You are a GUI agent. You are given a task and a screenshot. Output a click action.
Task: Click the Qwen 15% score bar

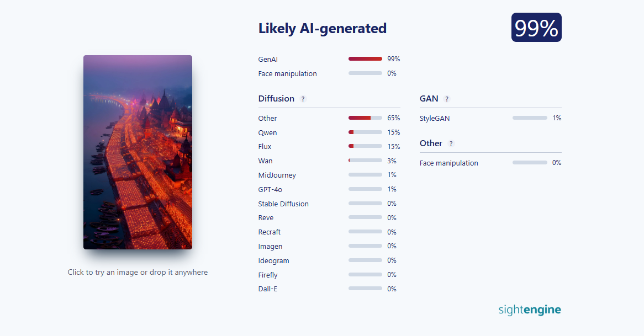pyautogui.click(x=365, y=132)
